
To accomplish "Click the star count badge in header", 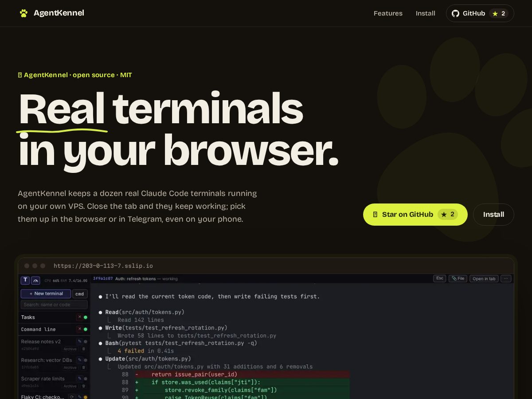I will click(499, 14).
